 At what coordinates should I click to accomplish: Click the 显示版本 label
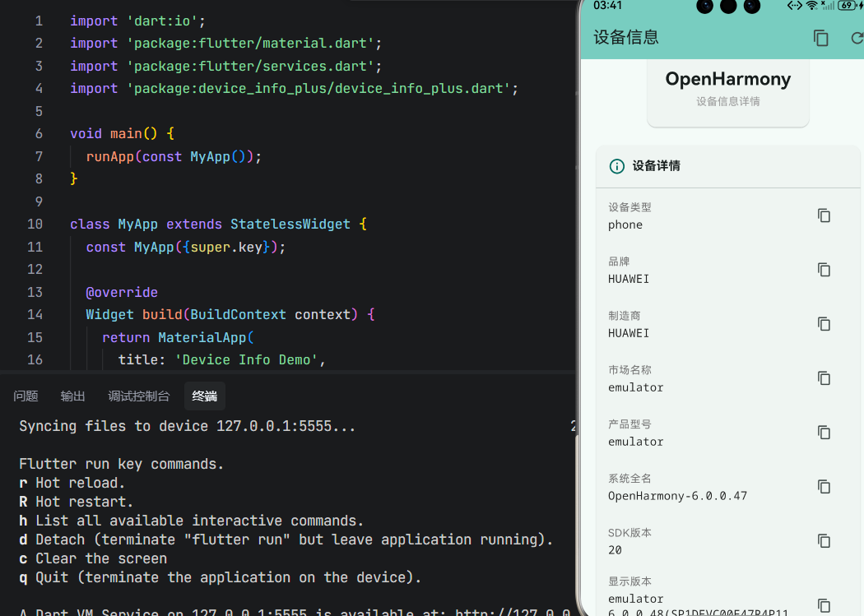pyautogui.click(x=629, y=581)
